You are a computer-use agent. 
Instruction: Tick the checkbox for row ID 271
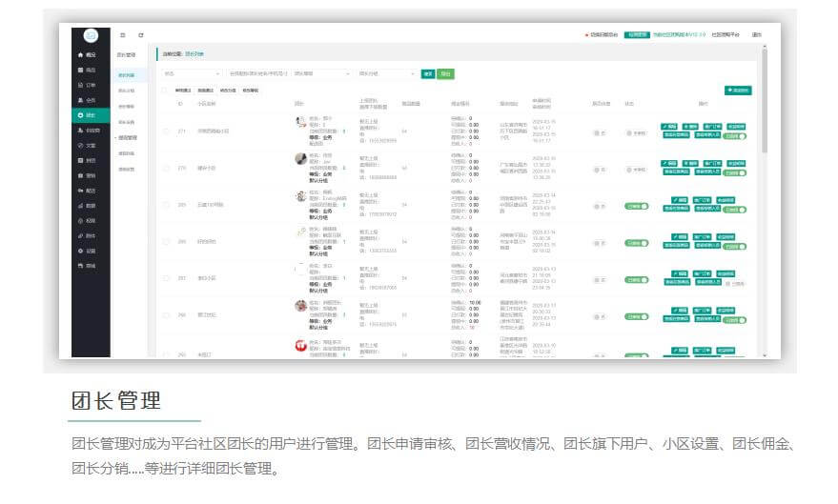tap(166, 131)
